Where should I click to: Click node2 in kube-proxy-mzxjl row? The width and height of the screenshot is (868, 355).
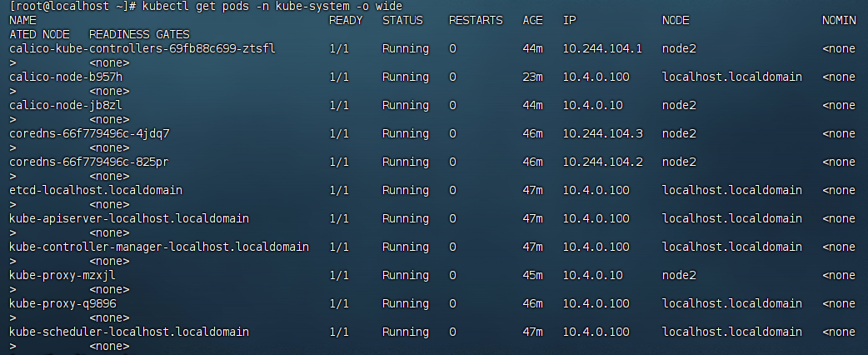(x=679, y=275)
